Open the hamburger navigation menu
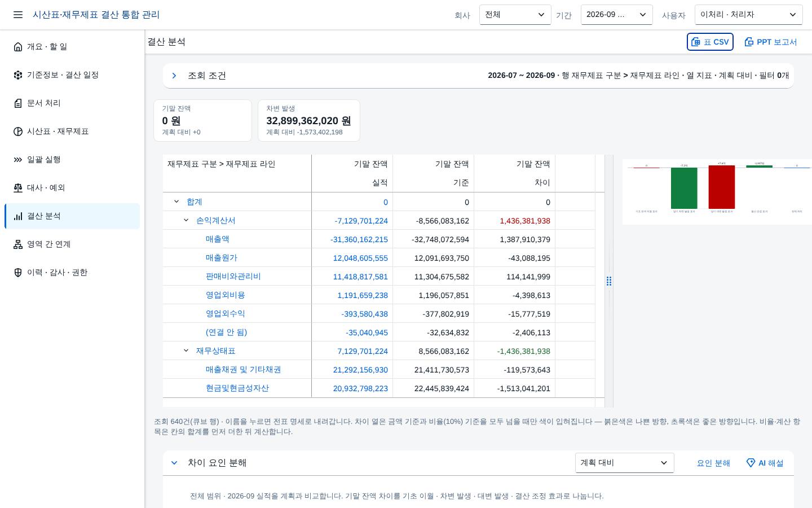The height and width of the screenshot is (508, 812). pyautogui.click(x=18, y=15)
